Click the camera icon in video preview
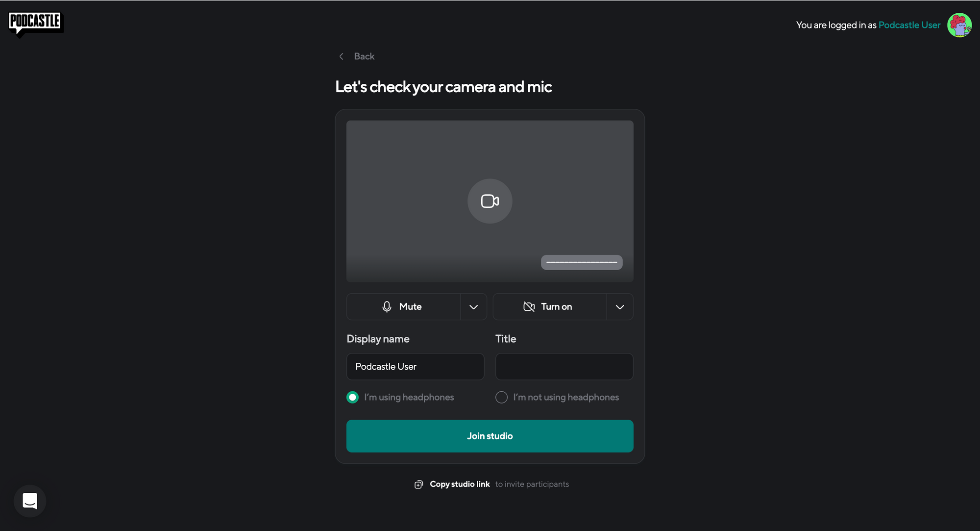980x531 pixels. (490, 201)
